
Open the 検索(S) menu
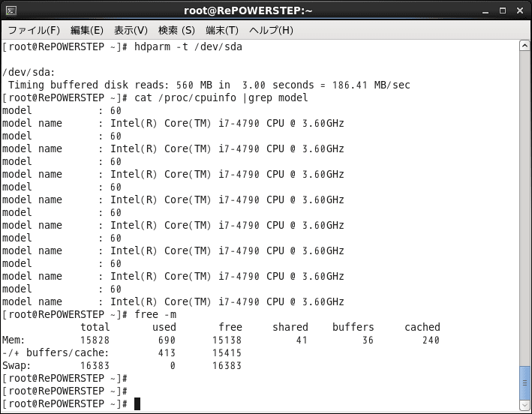pyautogui.click(x=176, y=31)
